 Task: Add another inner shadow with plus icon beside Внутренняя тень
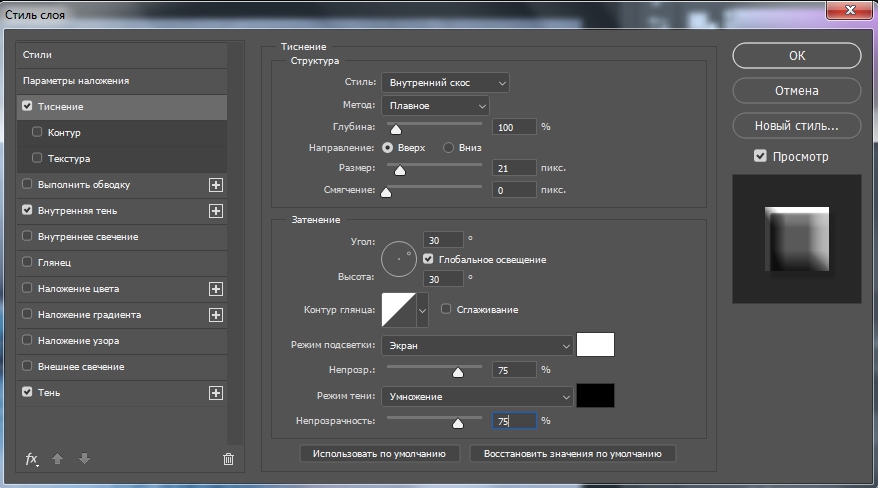[x=216, y=211]
